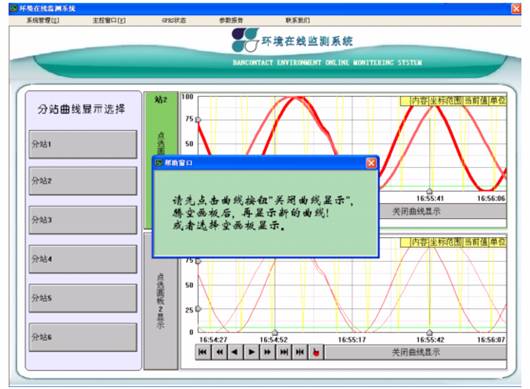Click the 16:55:42 time cursor marker on lower chart
The width and height of the screenshot is (530, 389).
[429, 332]
